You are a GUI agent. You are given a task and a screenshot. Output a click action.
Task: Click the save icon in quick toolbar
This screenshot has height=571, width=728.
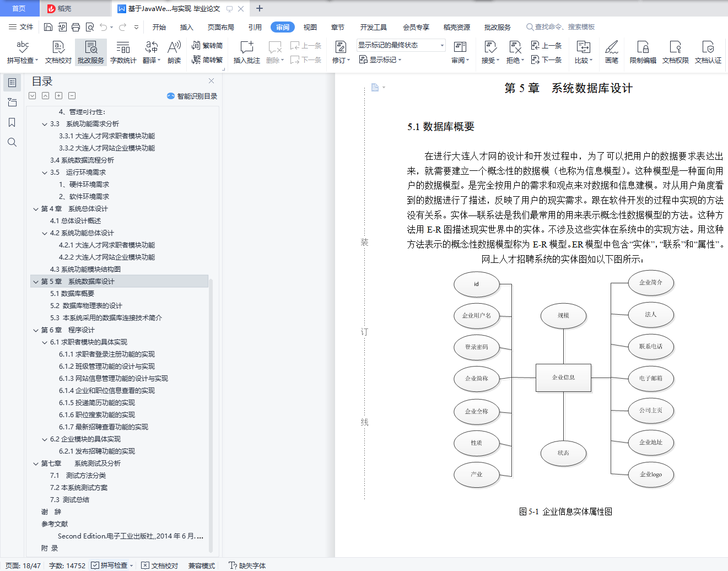tap(48, 27)
